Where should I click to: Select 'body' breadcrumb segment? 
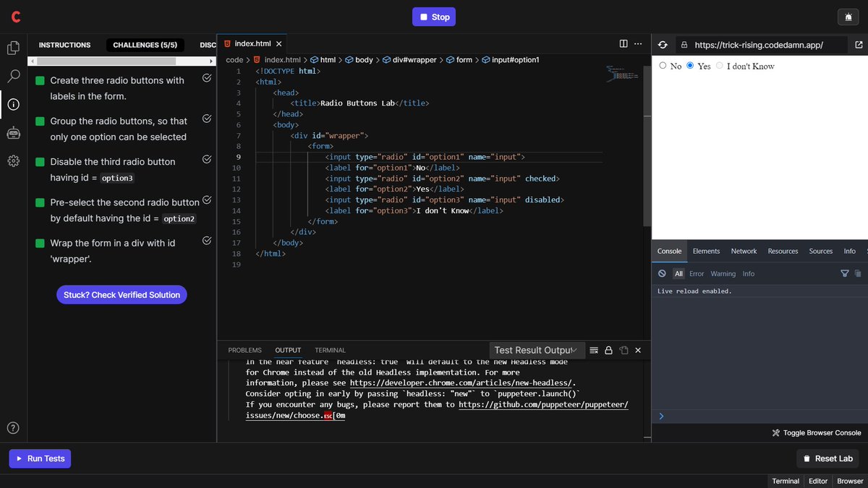[x=359, y=60]
